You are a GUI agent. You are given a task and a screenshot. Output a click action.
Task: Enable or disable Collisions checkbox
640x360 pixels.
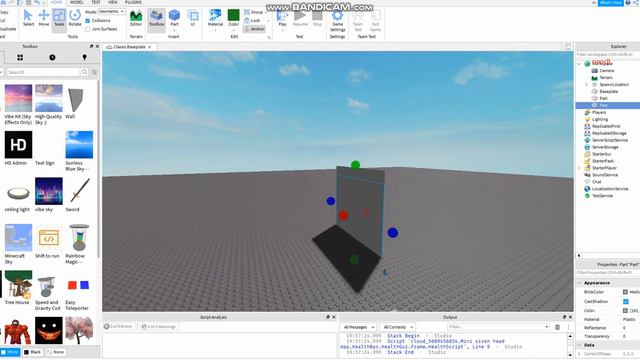(88, 20)
